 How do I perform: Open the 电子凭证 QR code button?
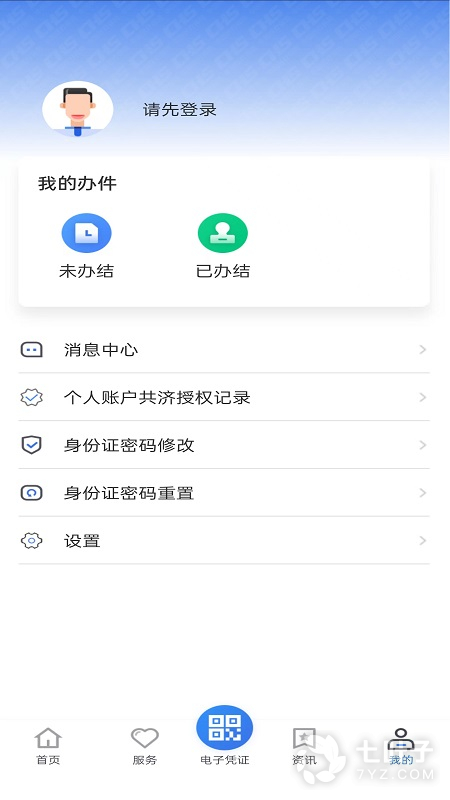click(224, 728)
